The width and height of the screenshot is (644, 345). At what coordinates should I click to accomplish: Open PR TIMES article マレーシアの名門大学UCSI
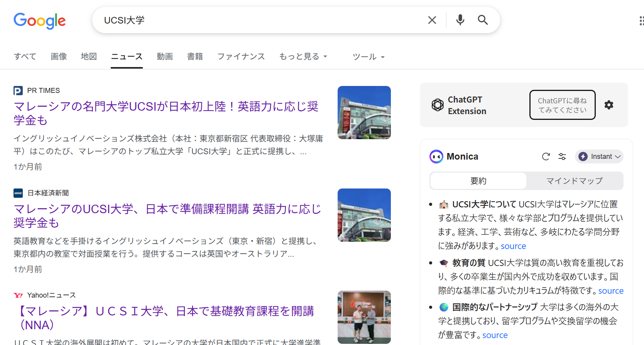click(x=166, y=113)
